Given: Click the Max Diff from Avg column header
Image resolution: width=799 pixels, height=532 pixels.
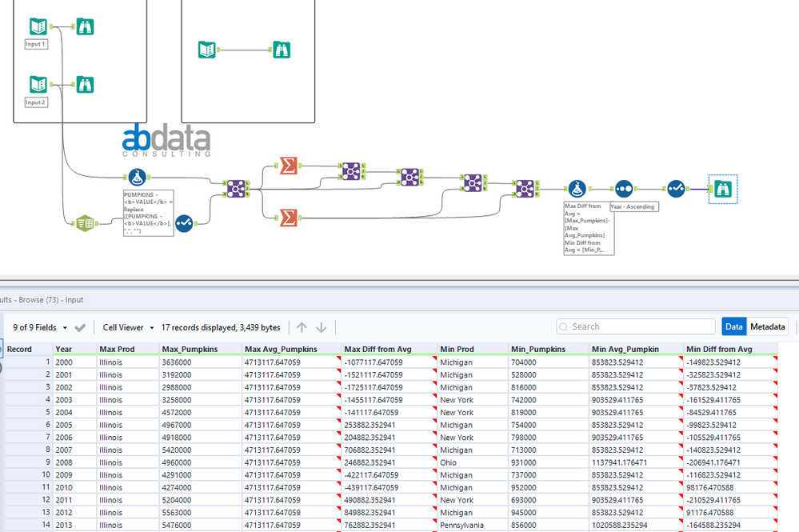Looking at the screenshot, I should [x=390, y=349].
